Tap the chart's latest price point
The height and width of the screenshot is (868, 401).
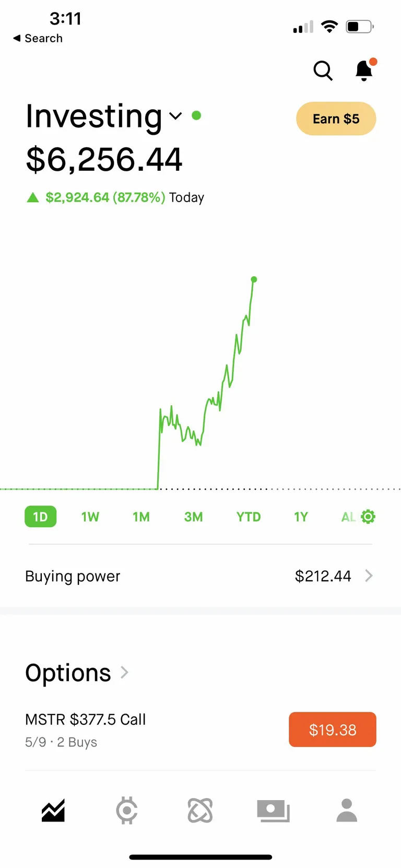(254, 279)
